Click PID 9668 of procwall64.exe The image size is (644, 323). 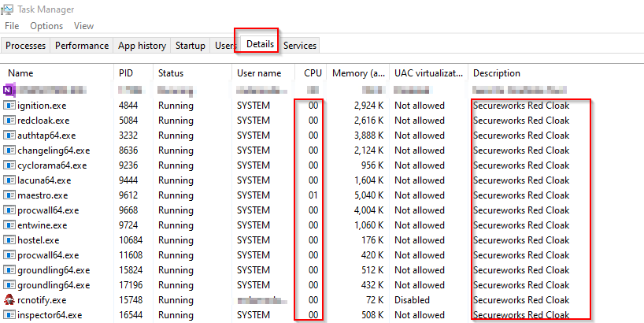coord(128,210)
